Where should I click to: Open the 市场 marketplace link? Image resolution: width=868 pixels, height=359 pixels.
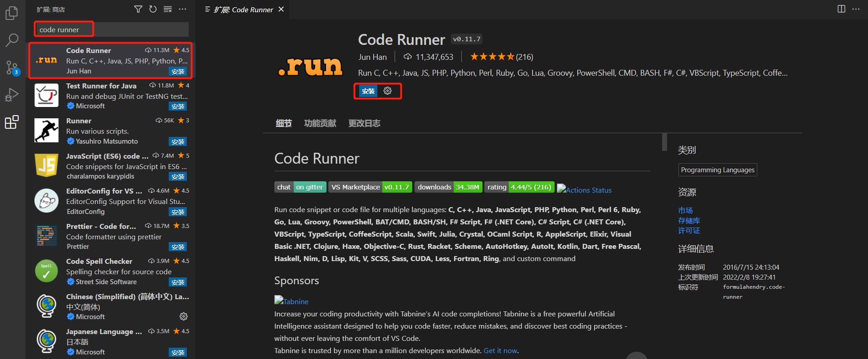click(685, 210)
